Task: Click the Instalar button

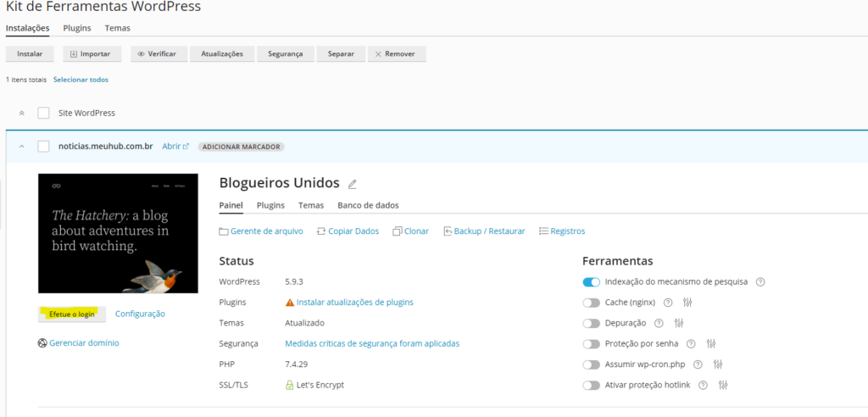Action: [x=30, y=53]
